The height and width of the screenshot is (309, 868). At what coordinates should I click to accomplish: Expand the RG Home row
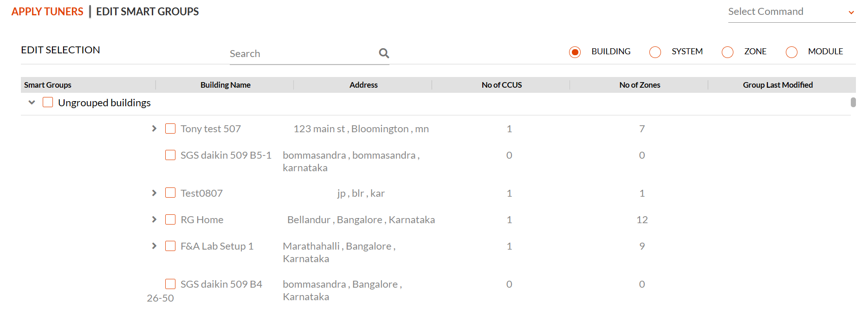154,219
